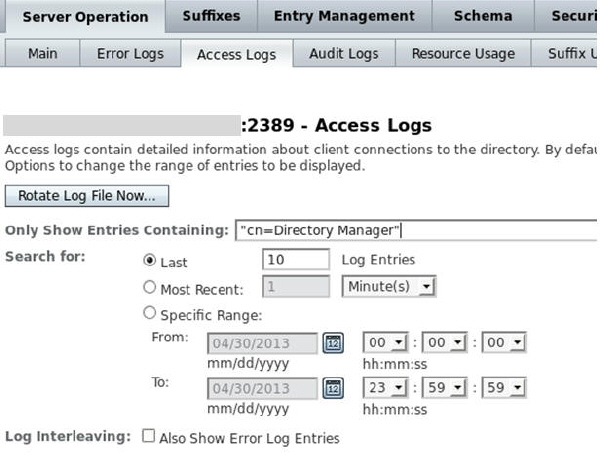Open the Resource Usage tab

coord(463,54)
